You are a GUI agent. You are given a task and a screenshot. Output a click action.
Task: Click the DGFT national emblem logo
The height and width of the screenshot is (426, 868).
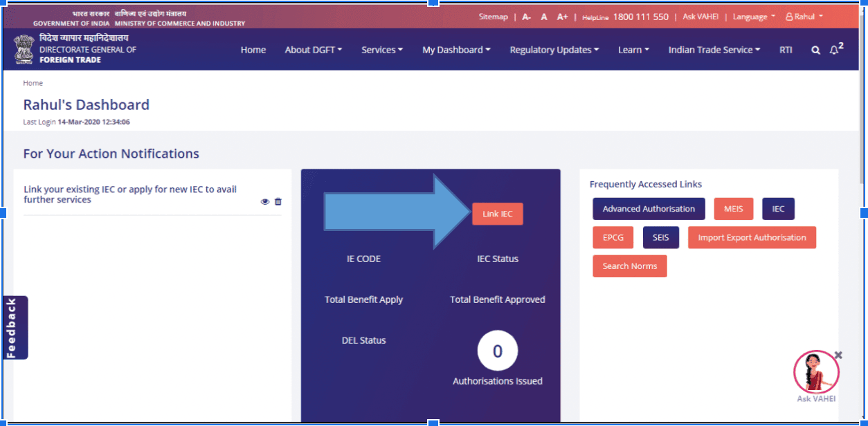(24, 50)
